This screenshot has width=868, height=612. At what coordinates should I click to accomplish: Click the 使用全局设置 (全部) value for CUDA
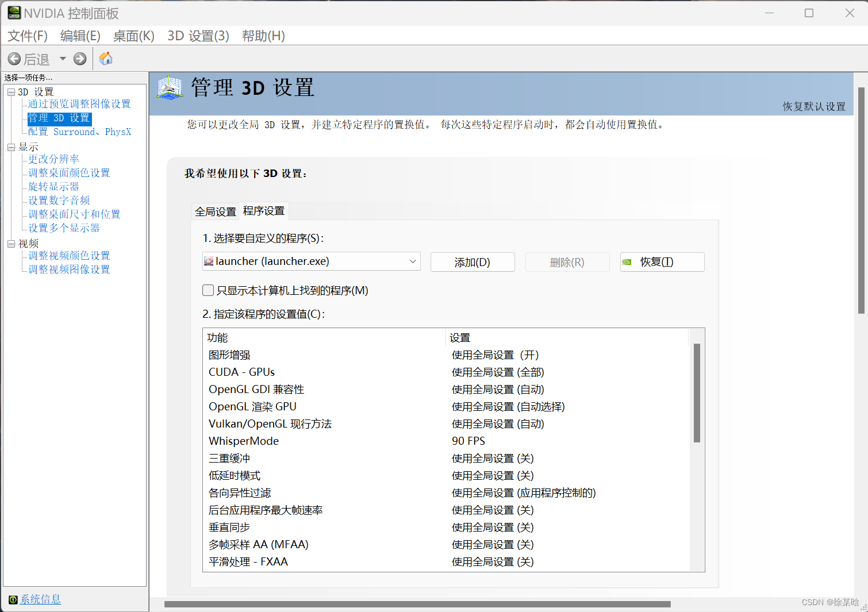498,372
